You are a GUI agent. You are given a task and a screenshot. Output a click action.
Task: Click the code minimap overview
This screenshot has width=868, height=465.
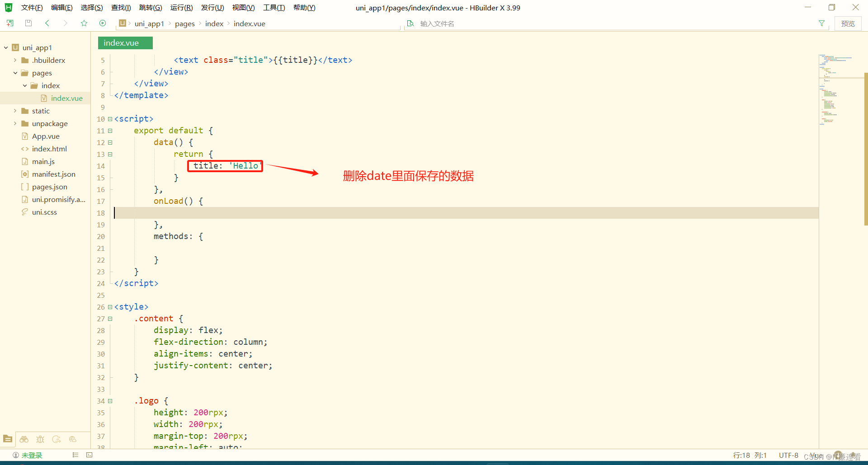841,90
